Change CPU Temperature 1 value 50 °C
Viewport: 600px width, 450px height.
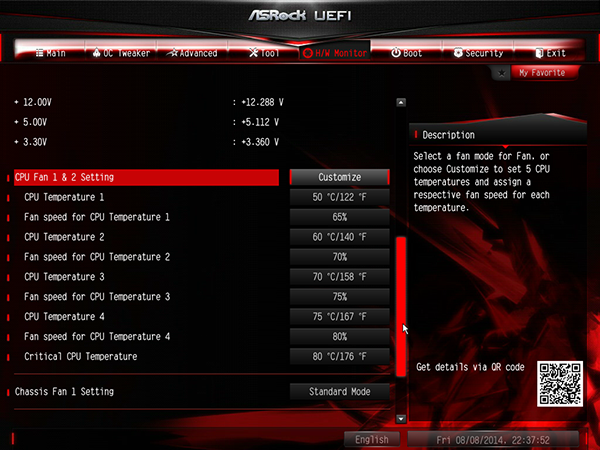(339, 197)
